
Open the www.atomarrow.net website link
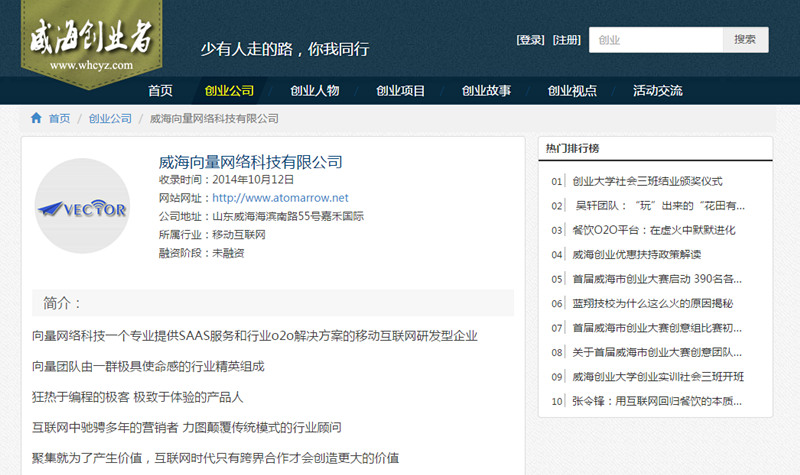click(x=280, y=198)
